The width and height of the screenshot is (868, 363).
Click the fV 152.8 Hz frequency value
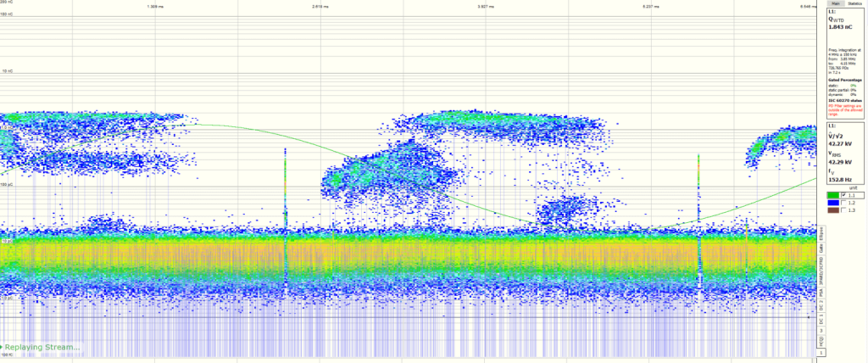pos(840,179)
